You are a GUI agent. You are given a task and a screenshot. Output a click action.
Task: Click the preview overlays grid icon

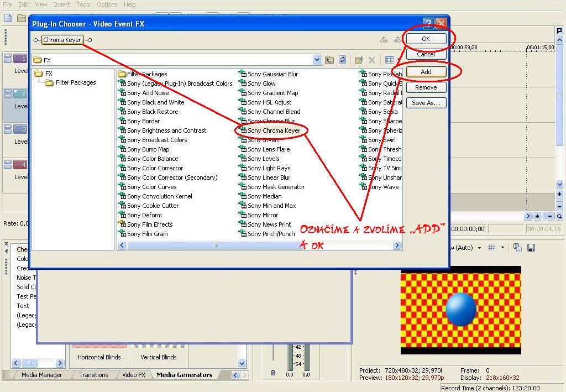[x=491, y=248]
